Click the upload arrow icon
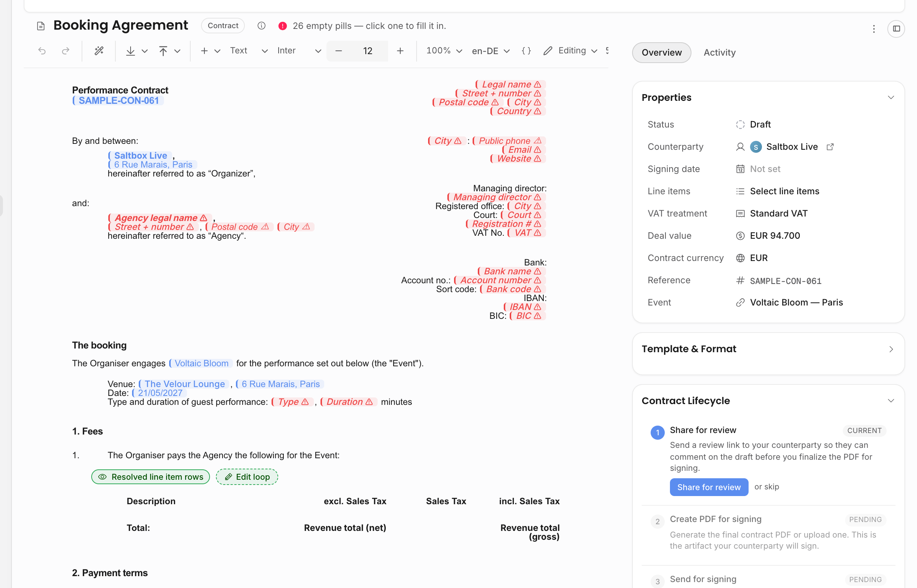This screenshot has width=917, height=588. (x=163, y=51)
